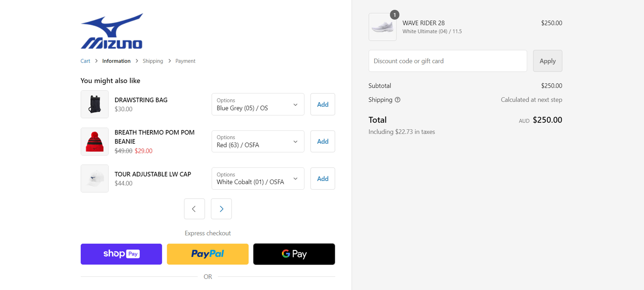Apply the discount code

[548, 61]
